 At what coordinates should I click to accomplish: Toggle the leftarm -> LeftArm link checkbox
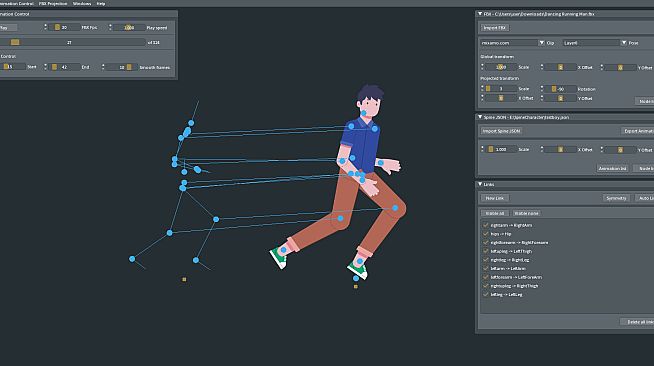pyautogui.click(x=485, y=268)
